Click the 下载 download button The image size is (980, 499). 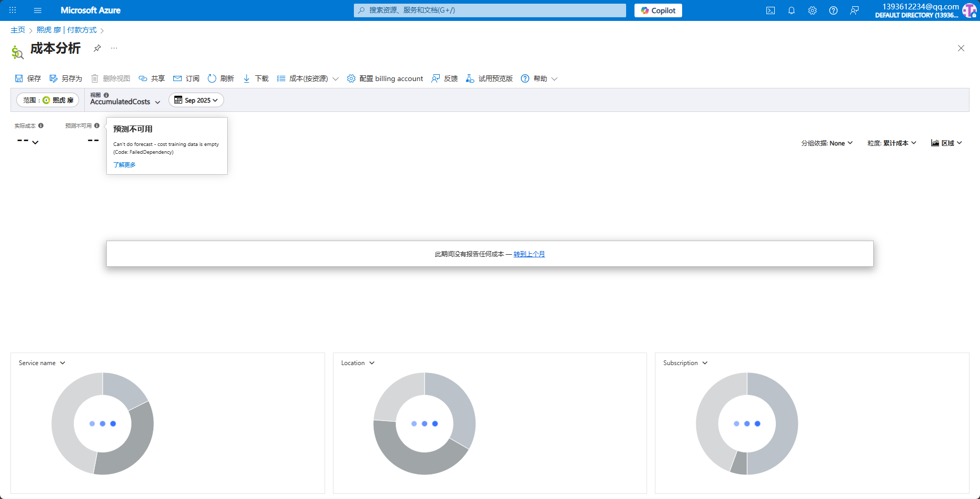coord(255,78)
